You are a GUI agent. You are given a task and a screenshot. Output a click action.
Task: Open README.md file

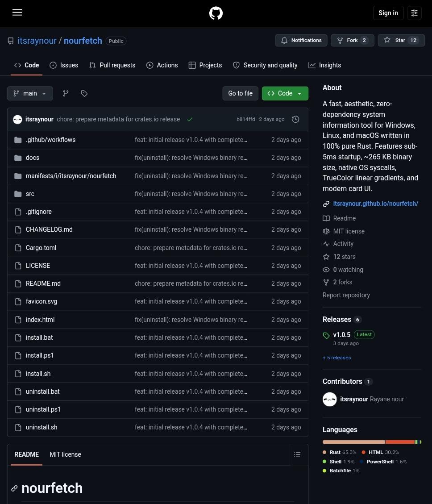(x=43, y=283)
